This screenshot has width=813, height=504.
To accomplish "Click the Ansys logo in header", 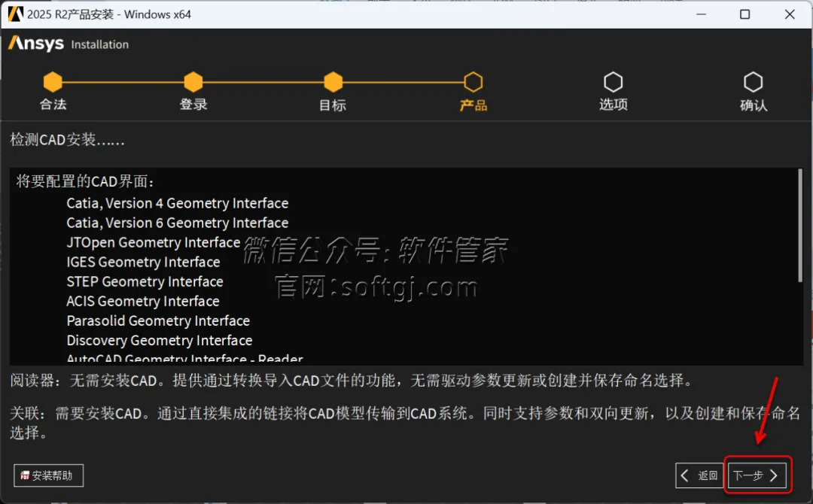I will (36, 44).
